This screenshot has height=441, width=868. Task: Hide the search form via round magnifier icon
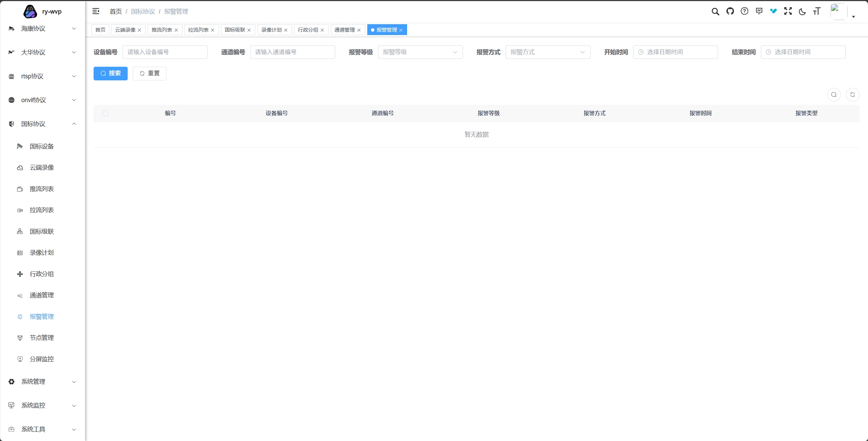(834, 95)
